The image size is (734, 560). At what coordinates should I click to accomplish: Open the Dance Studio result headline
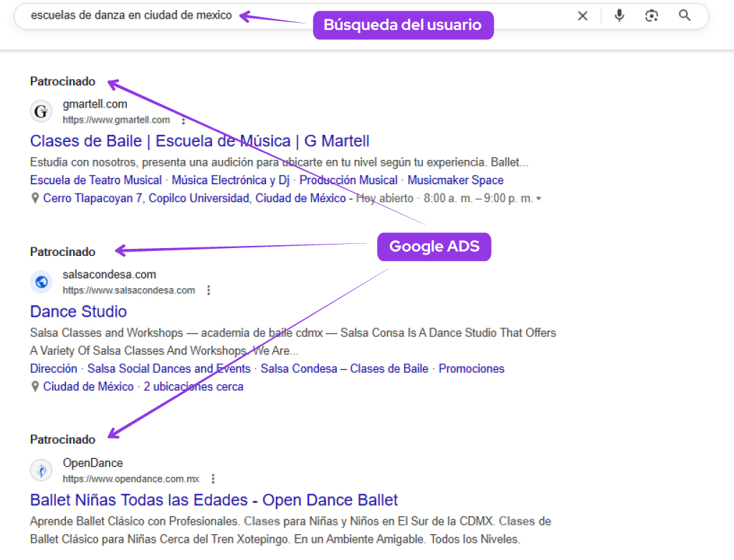coord(78,311)
